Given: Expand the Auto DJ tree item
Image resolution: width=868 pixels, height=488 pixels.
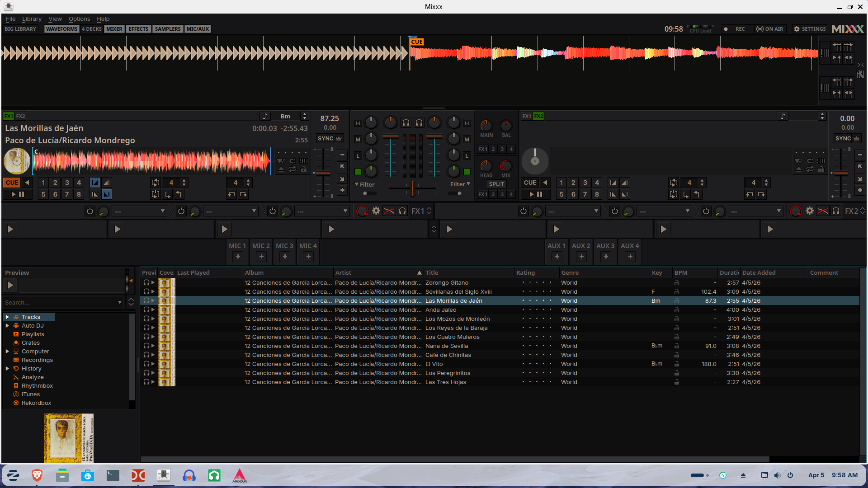Looking at the screenshot, I should click(x=7, y=326).
